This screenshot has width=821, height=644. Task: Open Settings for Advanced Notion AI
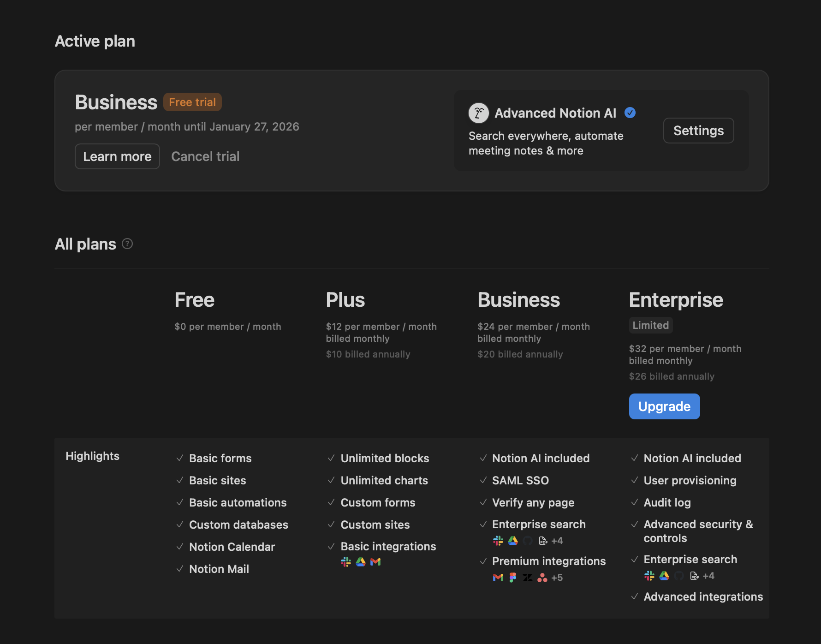point(698,131)
